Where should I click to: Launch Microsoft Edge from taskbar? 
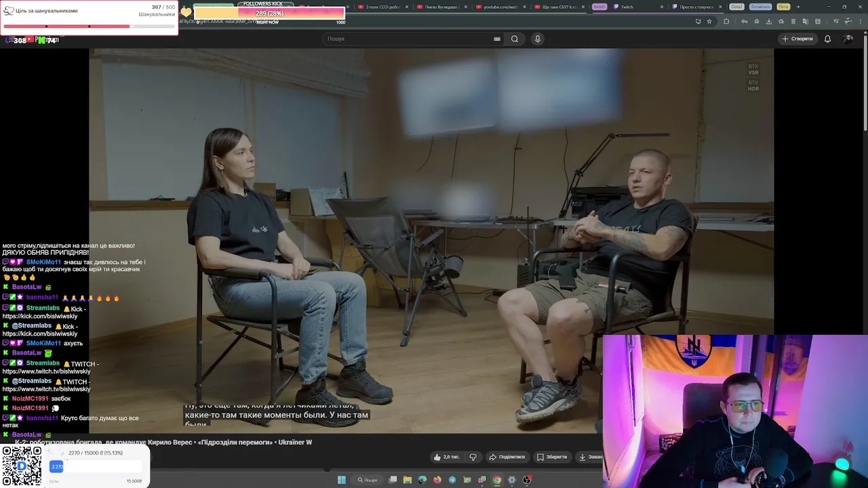tap(422, 480)
